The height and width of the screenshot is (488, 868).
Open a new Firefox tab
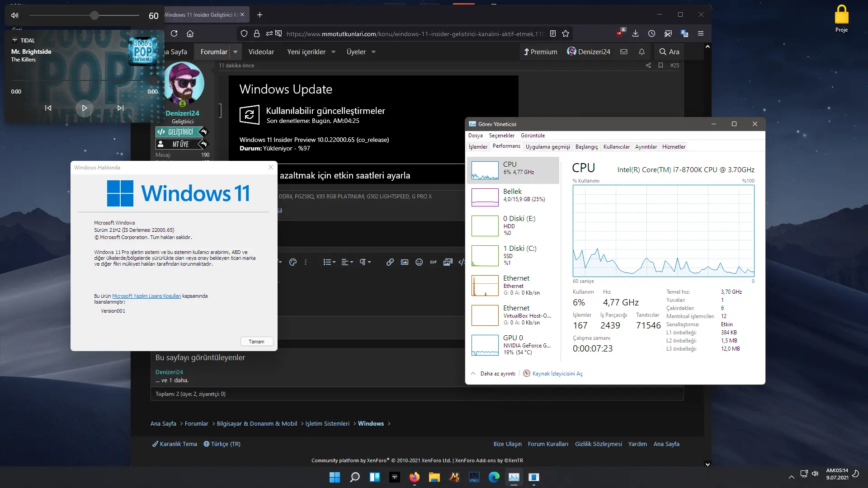pyautogui.click(x=260, y=15)
